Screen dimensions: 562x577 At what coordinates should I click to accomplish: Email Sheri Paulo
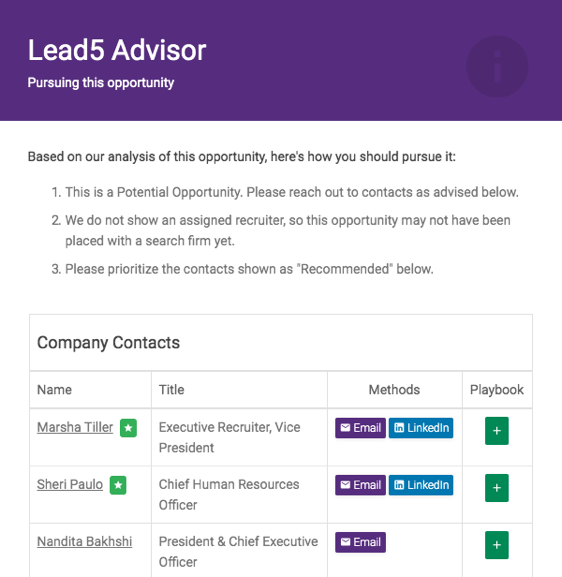click(x=360, y=485)
